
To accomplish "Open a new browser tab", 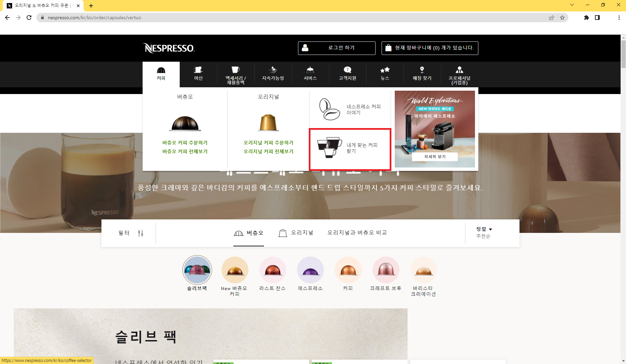I will point(91,6).
